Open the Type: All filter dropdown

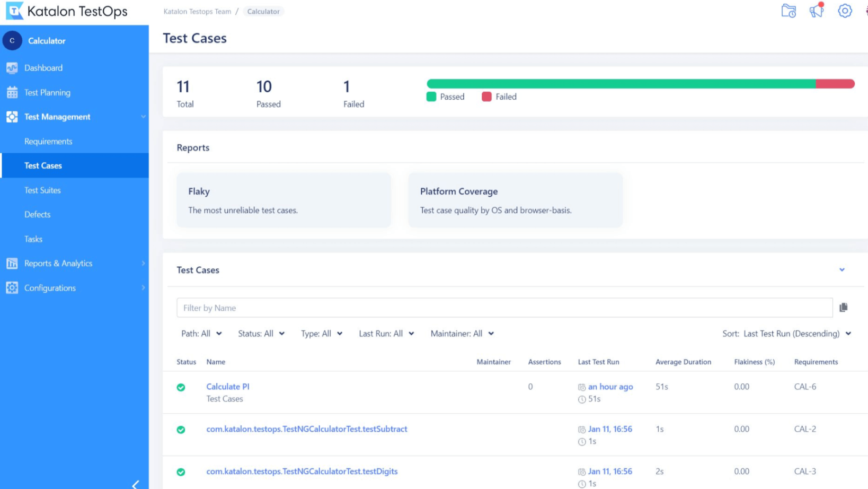click(x=322, y=334)
